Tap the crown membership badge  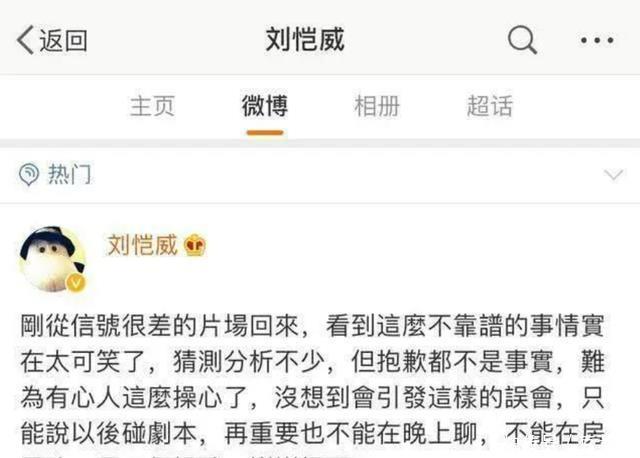coord(195,245)
